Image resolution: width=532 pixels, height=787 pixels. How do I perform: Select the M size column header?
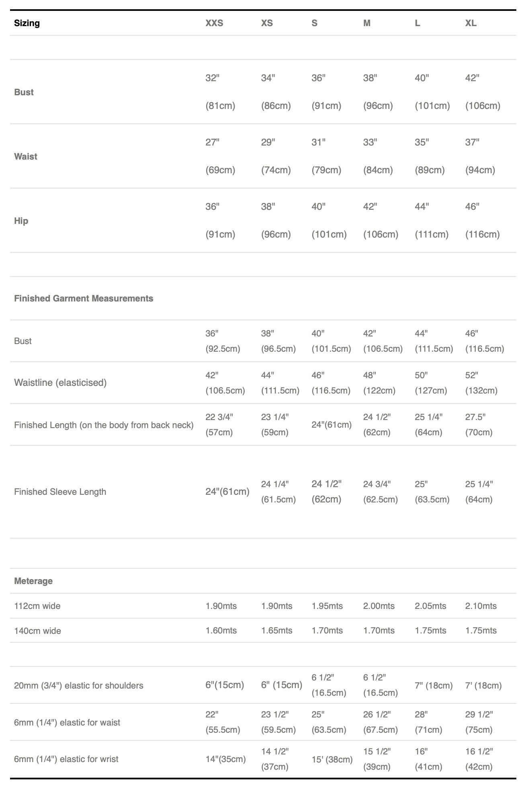pyautogui.click(x=367, y=23)
